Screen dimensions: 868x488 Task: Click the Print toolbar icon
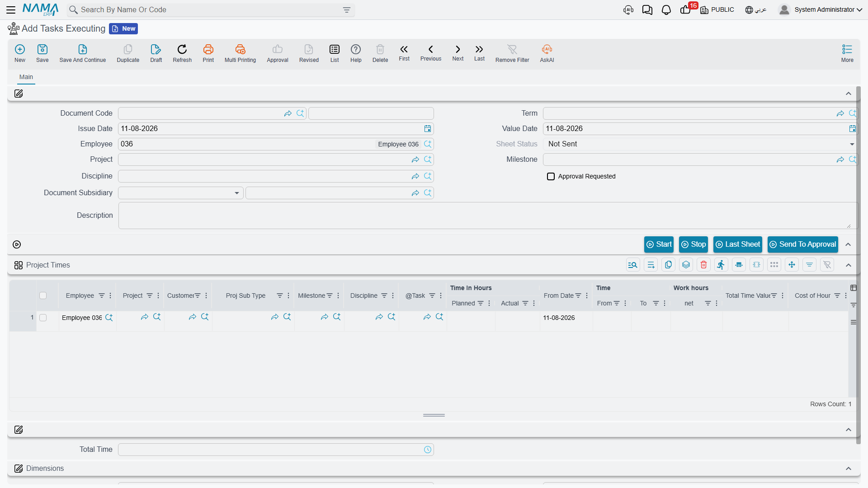(208, 49)
